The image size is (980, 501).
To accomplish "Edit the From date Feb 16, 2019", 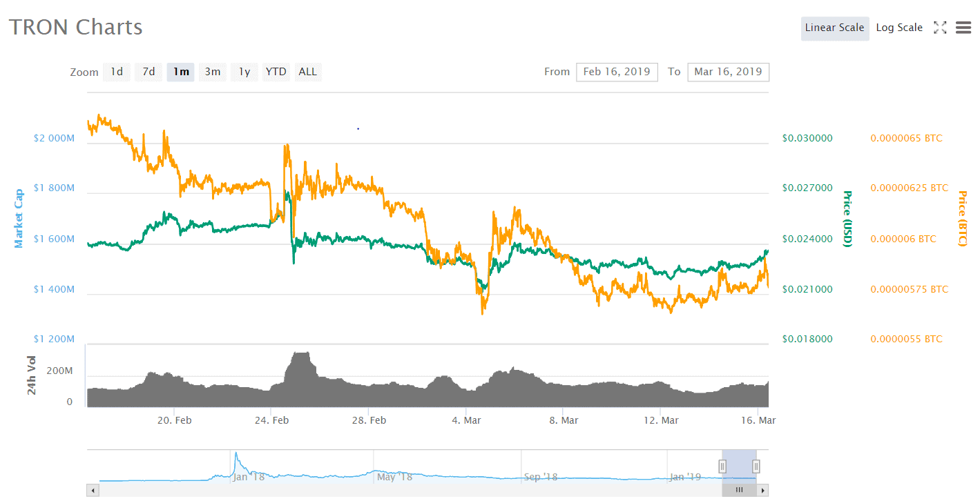I will [x=617, y=72].
